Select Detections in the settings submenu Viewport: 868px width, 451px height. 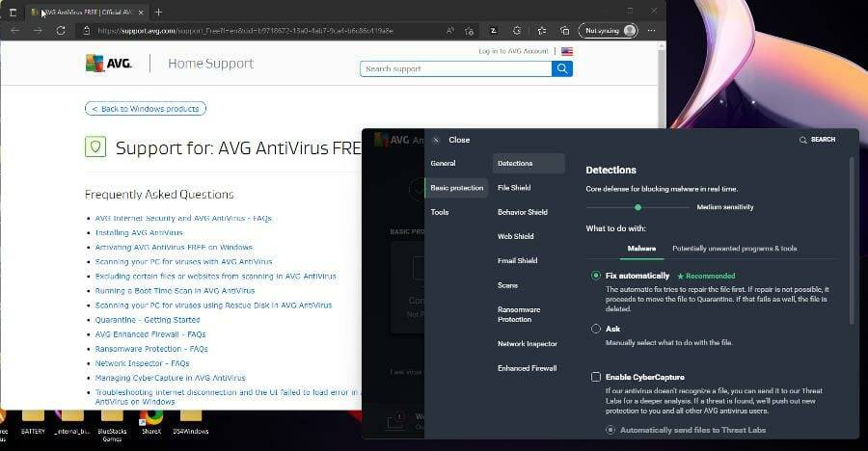529,163
